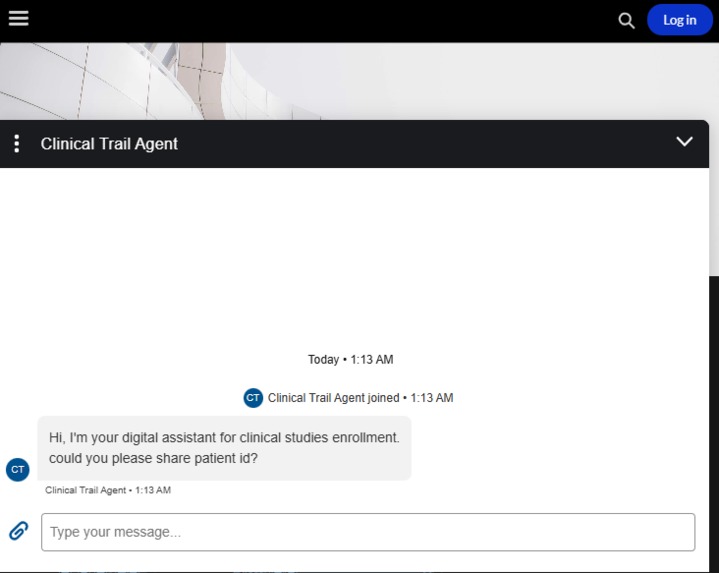
Task: Click the Log in button
Action: click(x=680, y=20)
